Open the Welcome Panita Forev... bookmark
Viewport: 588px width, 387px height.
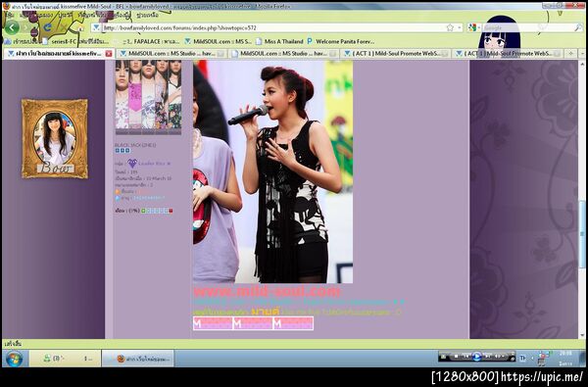click(340, 41)
